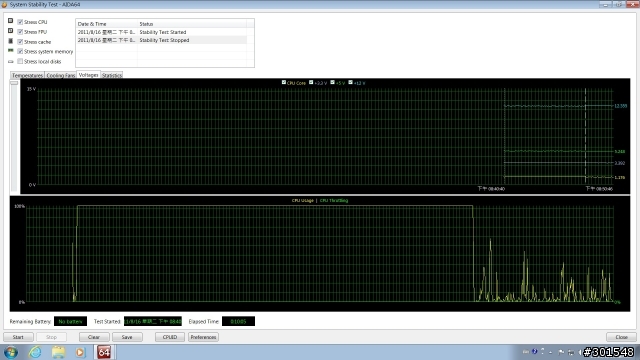Toggle the +3.3 V graph checkbox
Image resolution: width=640 pixels, height=360 pixels.
[x=311, y=82]
